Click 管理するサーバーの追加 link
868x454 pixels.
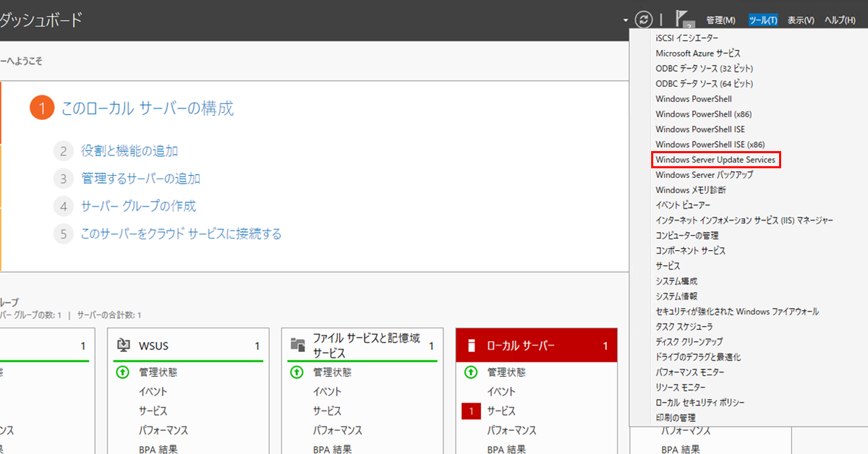click(140, 179)
